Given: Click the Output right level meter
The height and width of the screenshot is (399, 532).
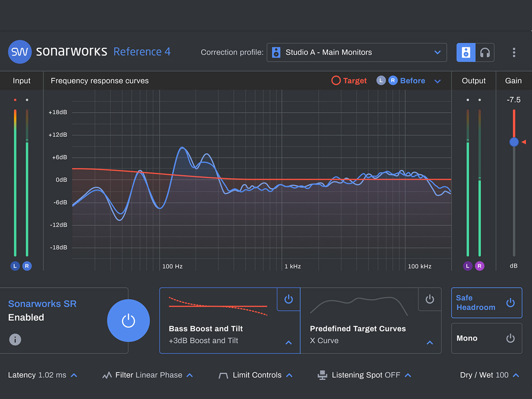Looking at the screenshot, I should tap(480, 183).
